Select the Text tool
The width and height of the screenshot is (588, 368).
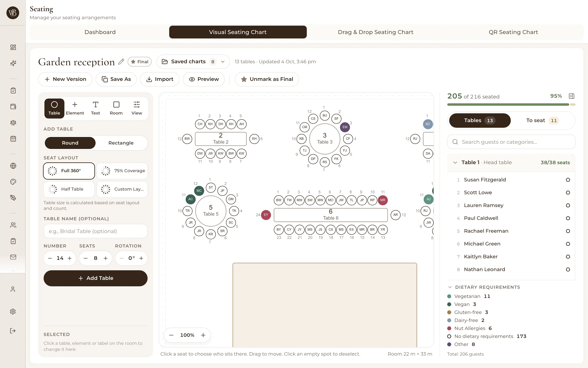(96, 108)
